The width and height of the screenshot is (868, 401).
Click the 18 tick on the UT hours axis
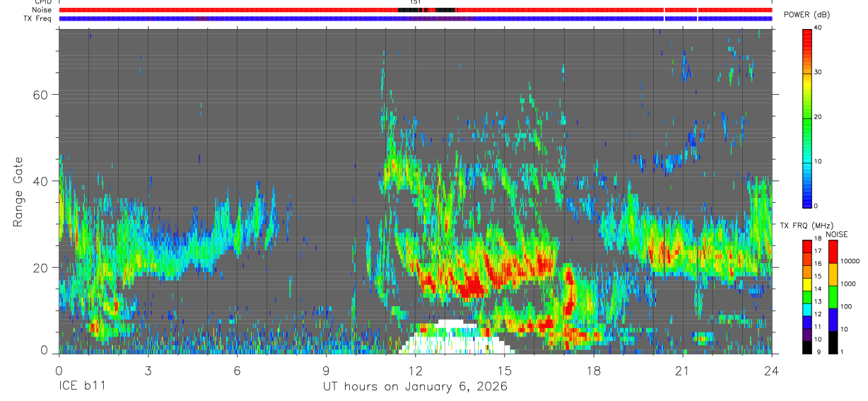pyautogui.click(x=594, y=371)
